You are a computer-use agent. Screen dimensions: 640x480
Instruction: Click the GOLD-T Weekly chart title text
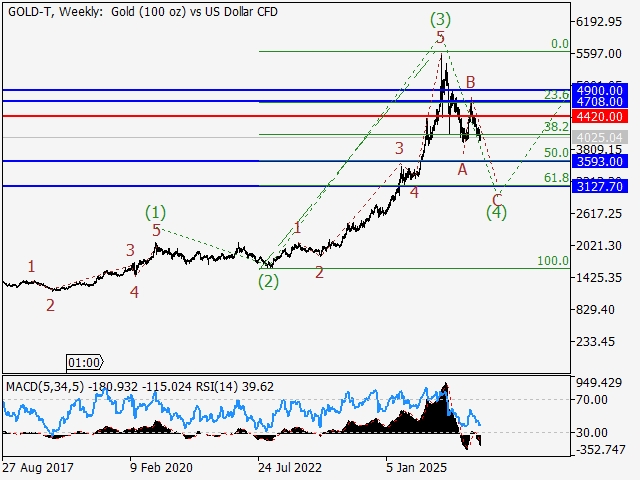point(142,12)
